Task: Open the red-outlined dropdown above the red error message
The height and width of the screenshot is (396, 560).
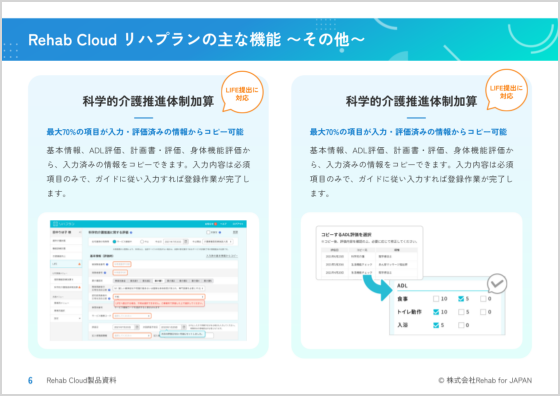Action: pyautogui.click(x=159, y=297)
